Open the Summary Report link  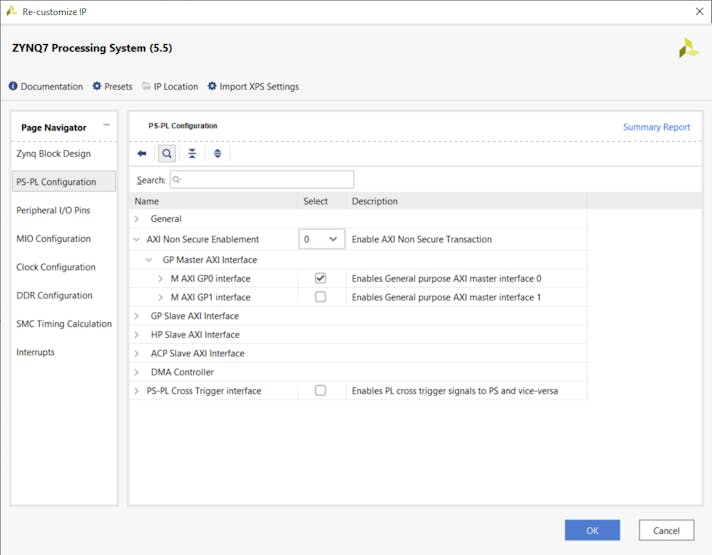coord(656,127)
